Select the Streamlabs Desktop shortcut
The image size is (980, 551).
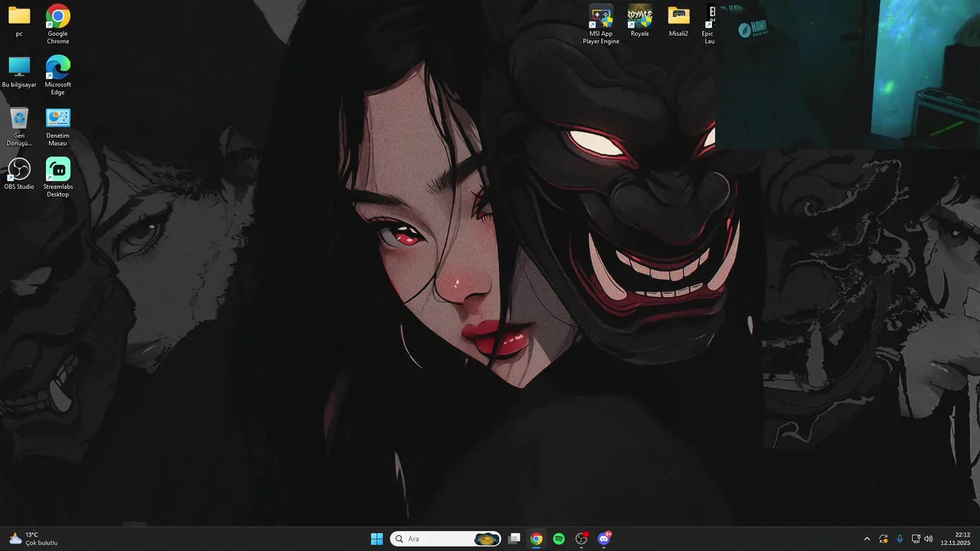point(58,178)
